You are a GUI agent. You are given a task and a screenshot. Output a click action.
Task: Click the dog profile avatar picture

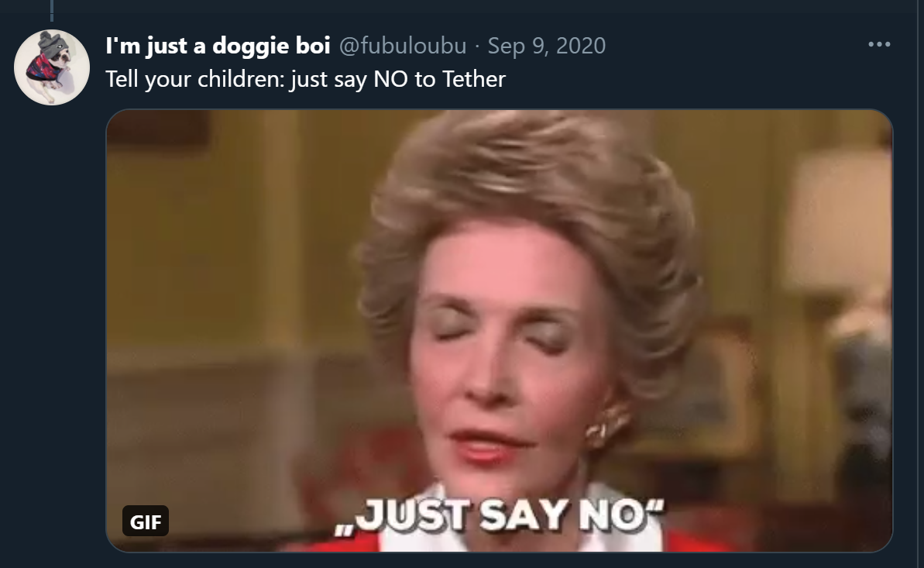[52, 67]
